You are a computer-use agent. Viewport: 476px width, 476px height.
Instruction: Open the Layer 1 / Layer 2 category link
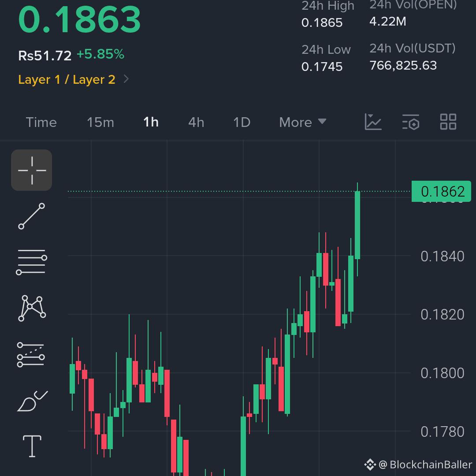click(x=67, y=79)
